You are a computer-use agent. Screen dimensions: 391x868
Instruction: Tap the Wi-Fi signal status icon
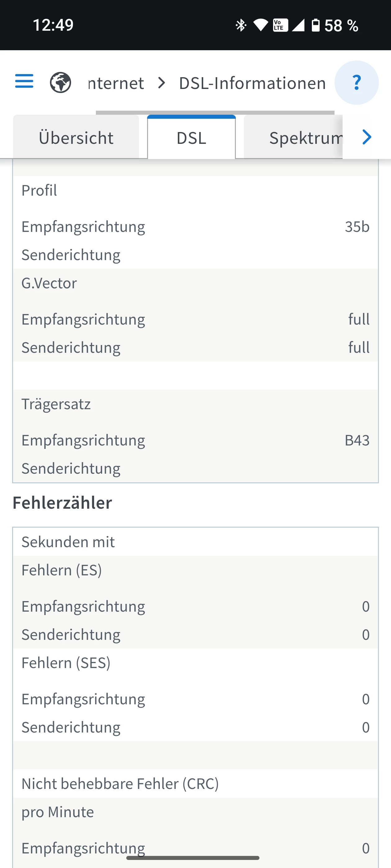(x=260, y=25)
